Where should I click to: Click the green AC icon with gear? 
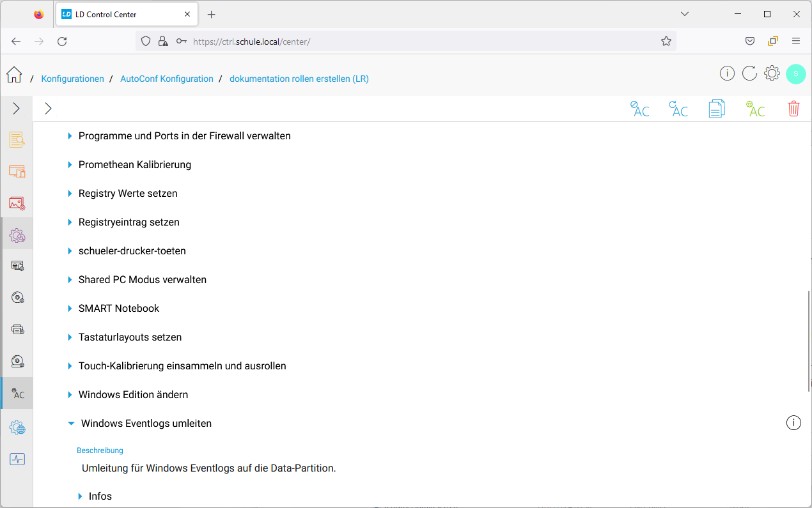click(755, 109)
